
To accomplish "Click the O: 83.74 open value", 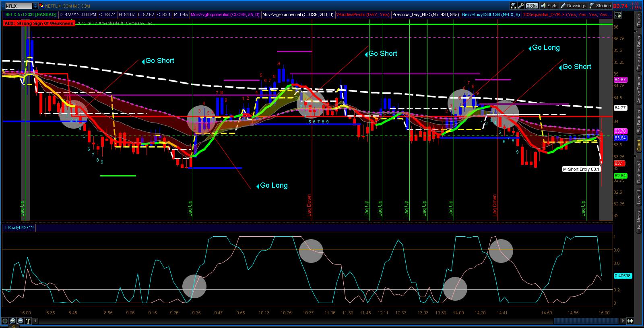I will pos(107,14).
